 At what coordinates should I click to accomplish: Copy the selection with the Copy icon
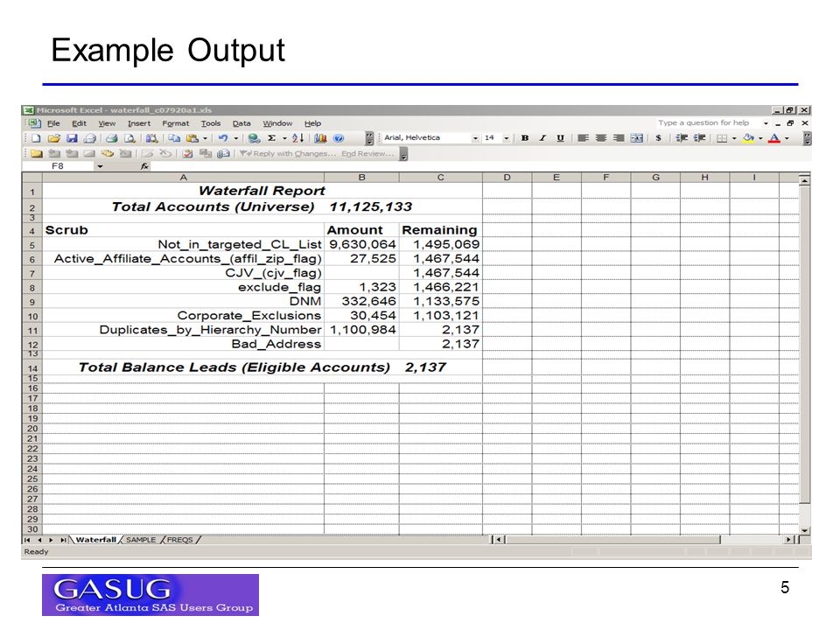click(x=174, y=138)
